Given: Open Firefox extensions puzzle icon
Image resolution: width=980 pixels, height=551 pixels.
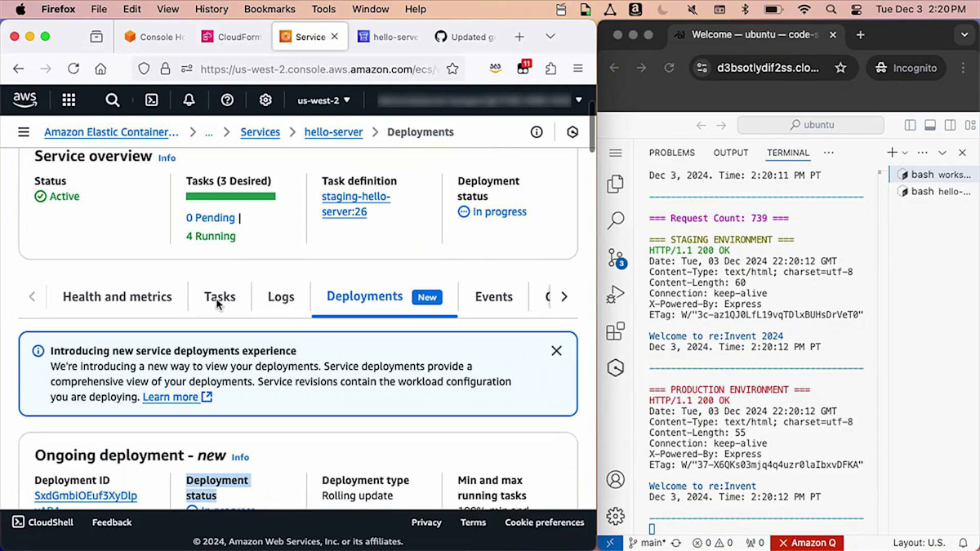Looking at the screenshot, I should pyautogui.click(x=550, y=69).
